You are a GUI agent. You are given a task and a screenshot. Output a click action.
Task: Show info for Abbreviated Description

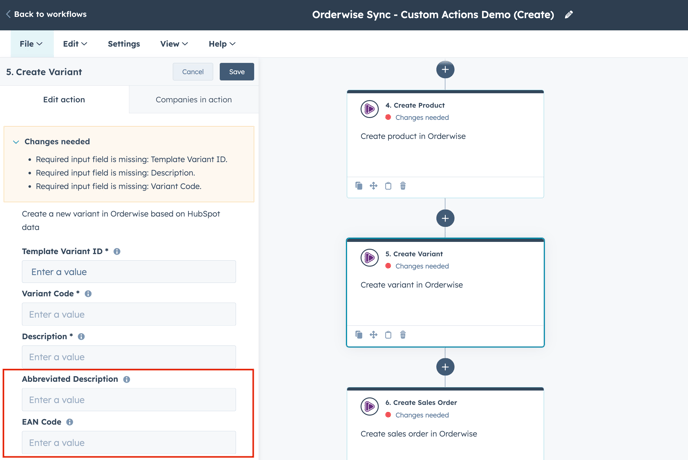click(126, 379)
